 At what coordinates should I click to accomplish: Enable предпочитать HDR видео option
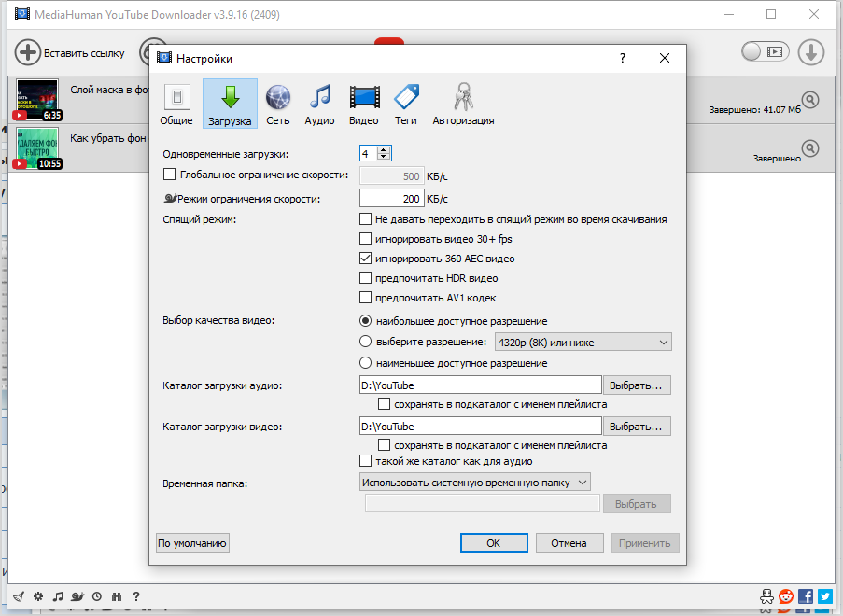click(366, 278)
